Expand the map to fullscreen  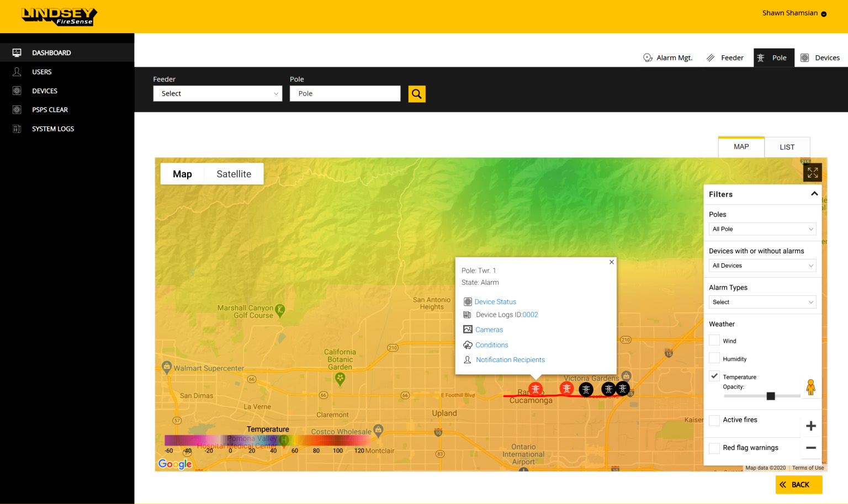(812, 173)
